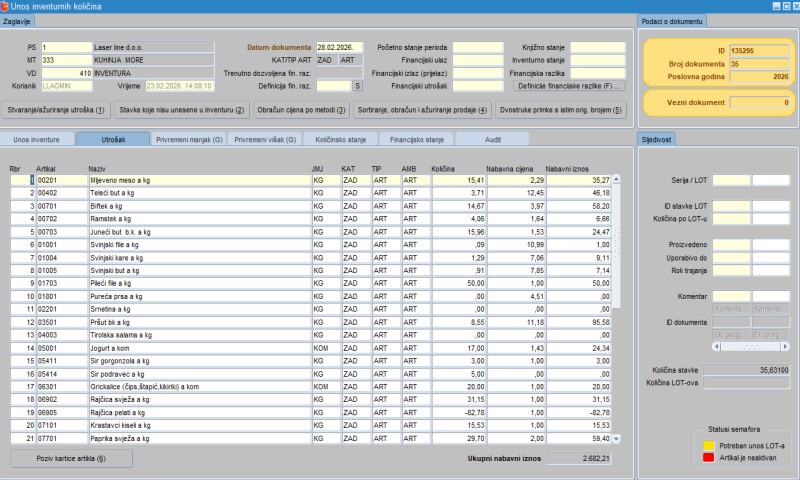Click Poziv kartice artikla (6) button
This screenshot has width=800, height=480.
pos(71,458)
